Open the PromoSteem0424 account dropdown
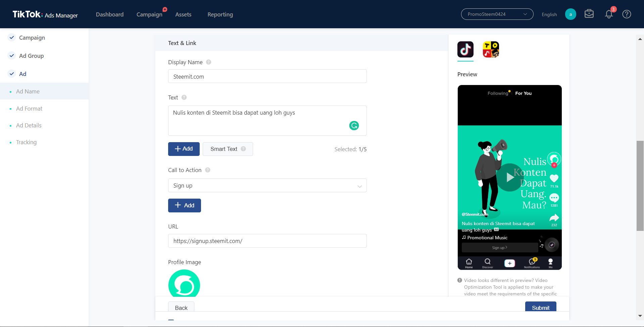644x327 pixels. pyautogui.click(x=497, y=14)
